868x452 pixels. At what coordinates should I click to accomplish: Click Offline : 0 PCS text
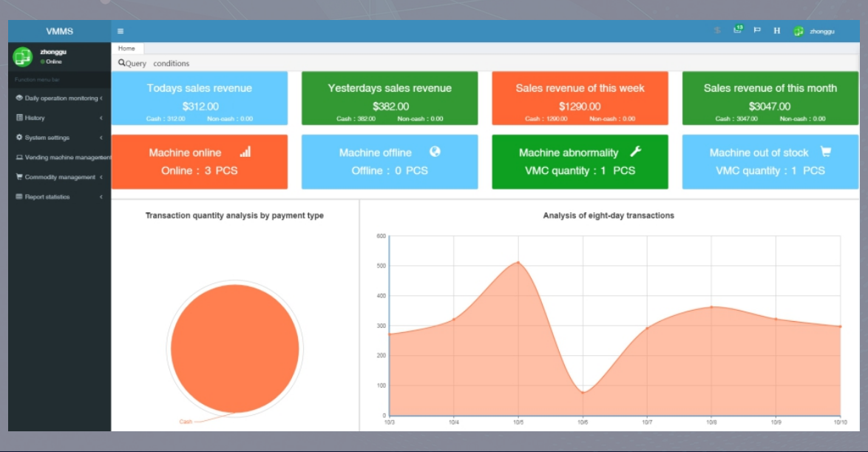[x=390, y=171]
